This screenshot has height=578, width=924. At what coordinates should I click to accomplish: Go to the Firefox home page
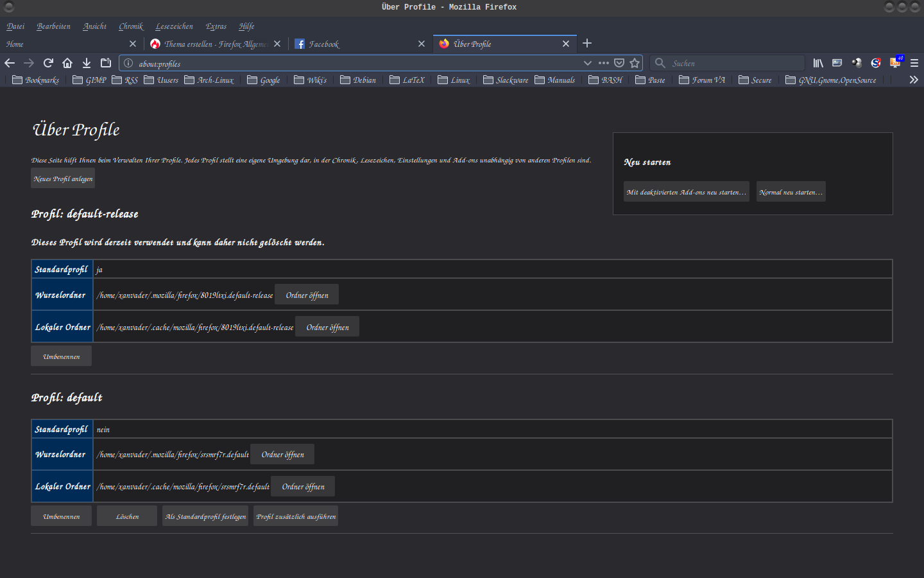click(x=67, y=63)
